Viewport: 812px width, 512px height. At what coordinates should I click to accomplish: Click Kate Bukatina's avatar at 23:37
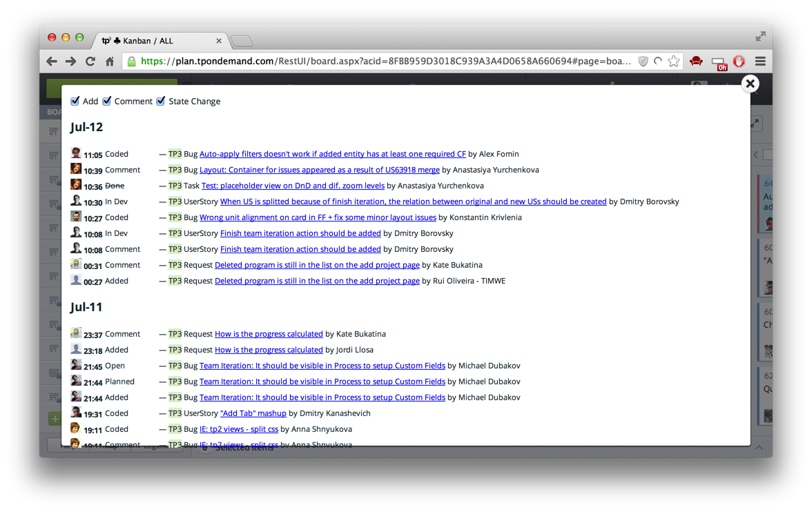tap(76, 333)
